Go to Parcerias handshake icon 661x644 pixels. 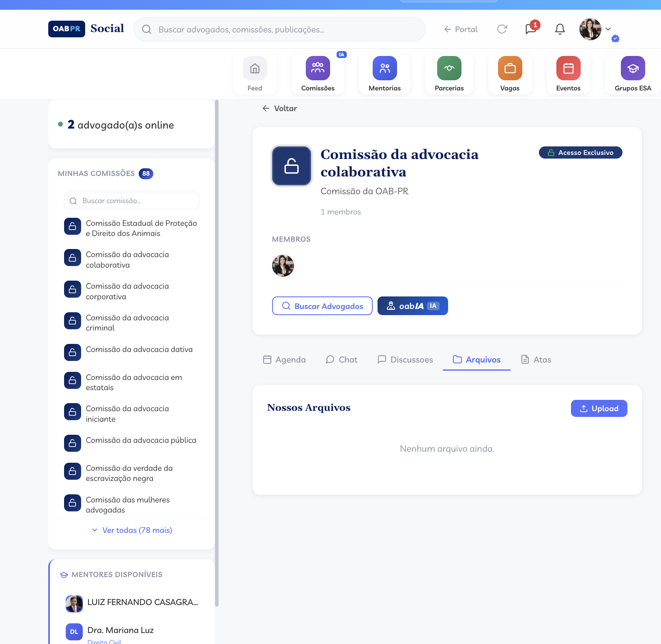[x=449, y=69]
